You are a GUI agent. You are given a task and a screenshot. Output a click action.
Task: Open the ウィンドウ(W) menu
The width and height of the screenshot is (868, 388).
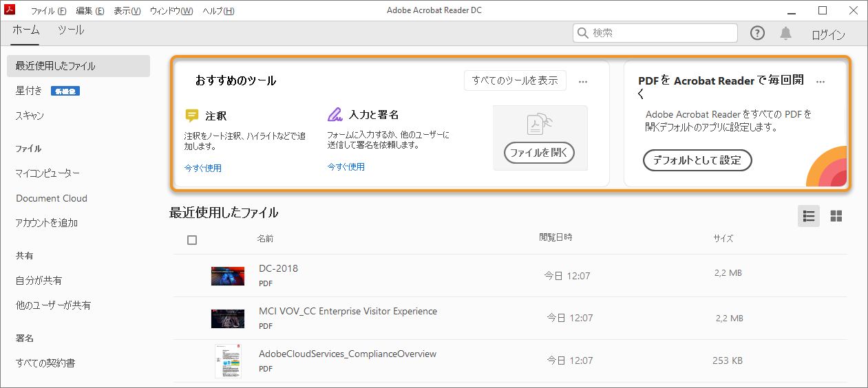[171, 11]
